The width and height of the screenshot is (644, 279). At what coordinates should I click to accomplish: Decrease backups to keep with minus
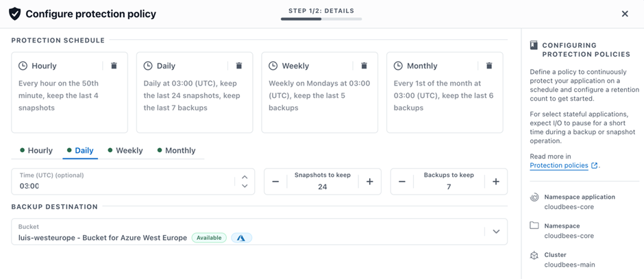pos(402,182)
